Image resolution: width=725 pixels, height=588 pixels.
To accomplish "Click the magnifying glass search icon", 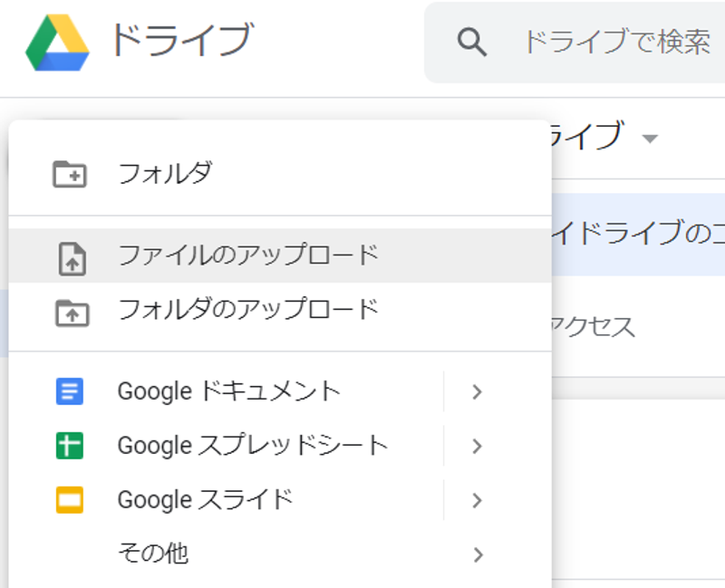I will (x=470, y=40).
